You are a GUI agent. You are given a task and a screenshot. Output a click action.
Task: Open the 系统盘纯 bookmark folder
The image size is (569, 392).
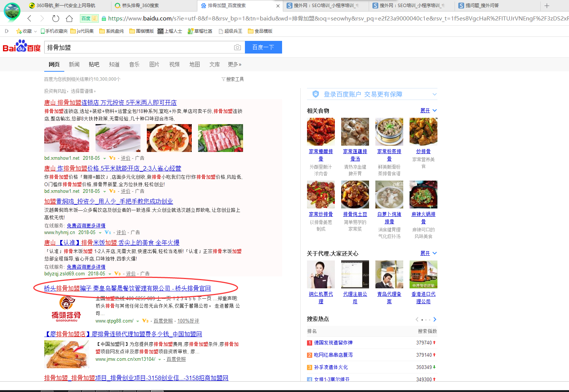coord(111,31)
